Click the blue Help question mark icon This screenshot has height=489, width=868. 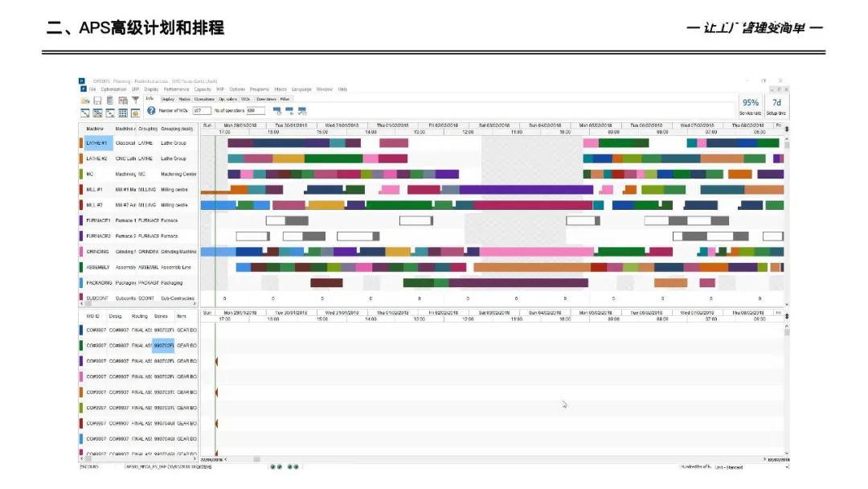(151, 109)
